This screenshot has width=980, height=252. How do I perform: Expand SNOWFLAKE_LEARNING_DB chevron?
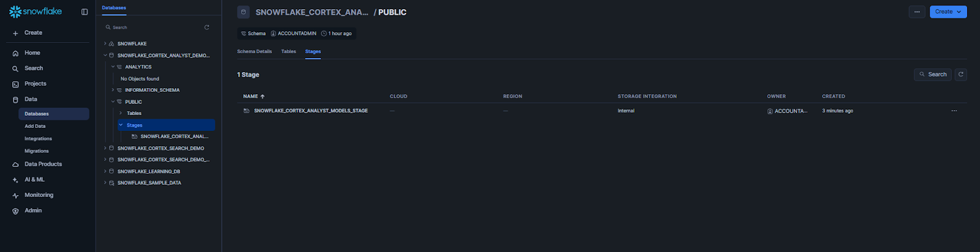coord(105,172)
